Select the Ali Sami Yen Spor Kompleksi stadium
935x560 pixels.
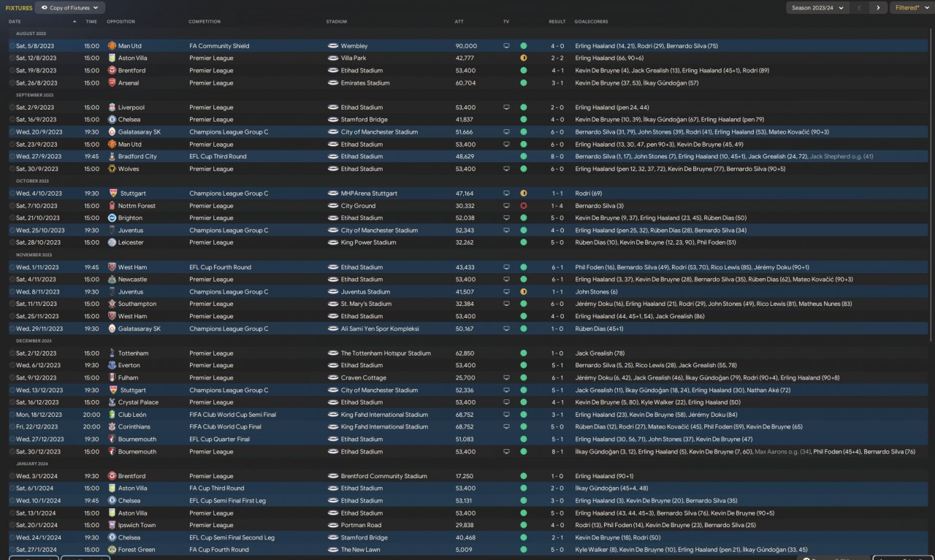tap(379, 329)
